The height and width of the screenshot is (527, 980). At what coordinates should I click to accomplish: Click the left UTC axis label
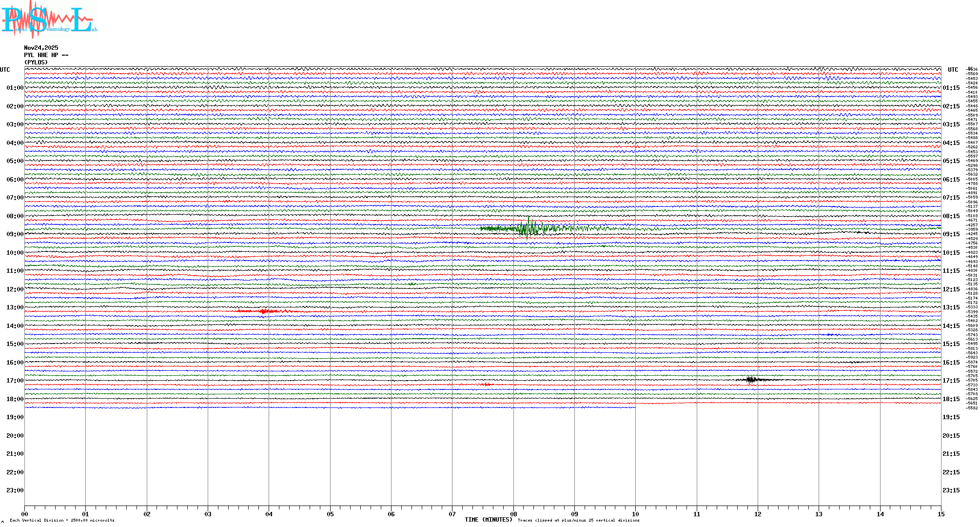[x=5, y=70]
